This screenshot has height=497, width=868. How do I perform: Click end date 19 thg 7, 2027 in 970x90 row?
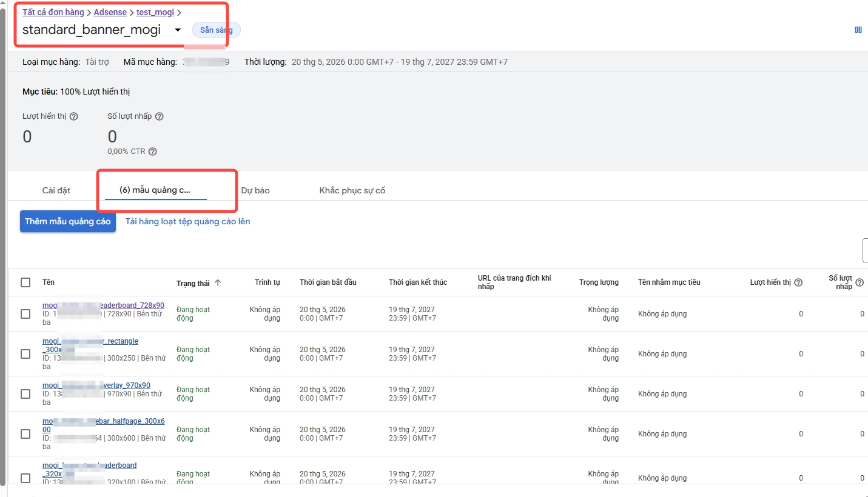click(x=412, y=390)
